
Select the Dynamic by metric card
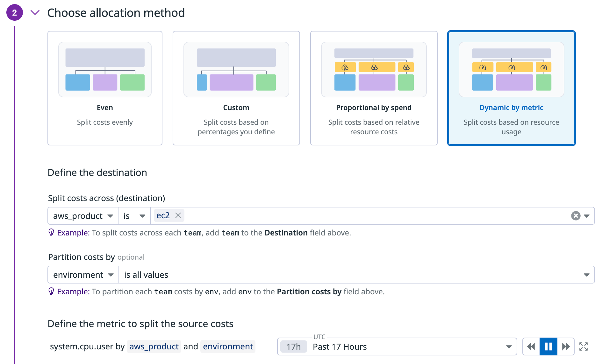pos(511,88)
